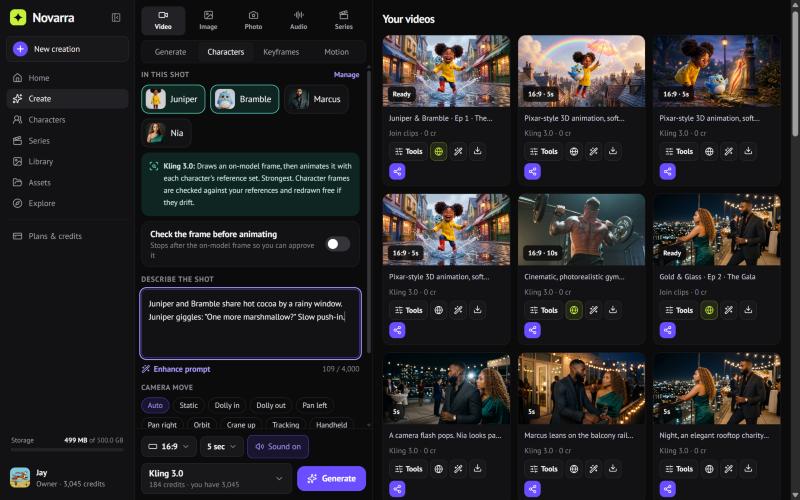Image resolution: width=800 pixels, height=500 pixels.
Task: Open the Juniper rainbow umbrella video thumbnail
Action: (x=581, y=71)
